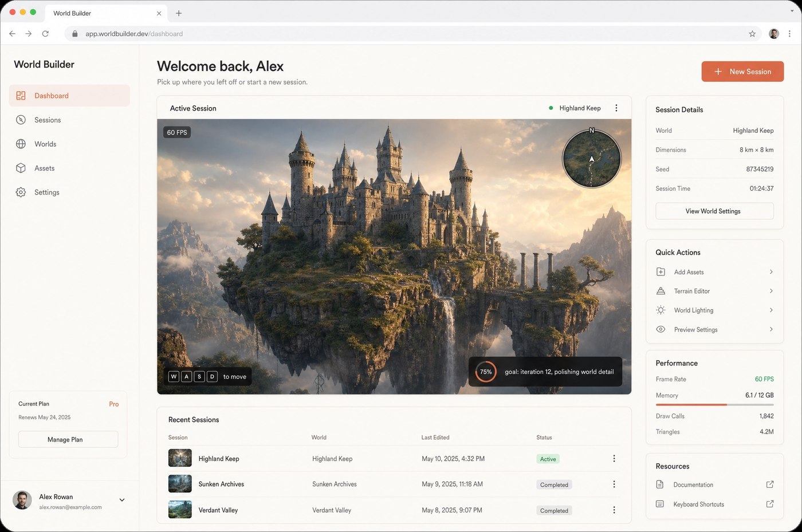Click the Assets cube icon
802x532 pixels.
21,168
